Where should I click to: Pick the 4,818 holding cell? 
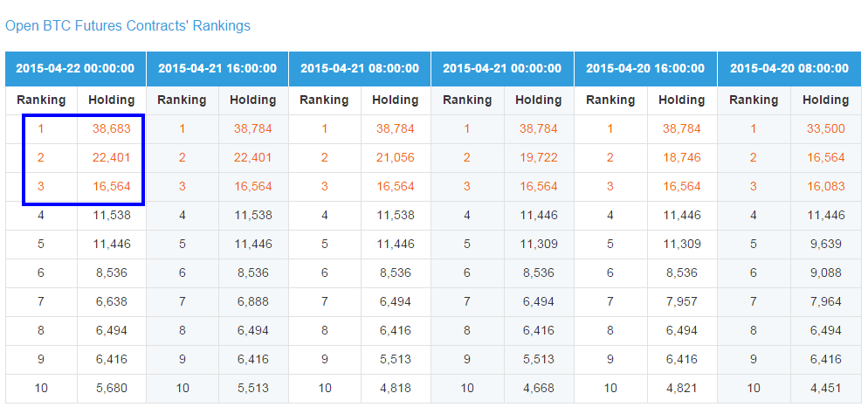tap(396, 388)
